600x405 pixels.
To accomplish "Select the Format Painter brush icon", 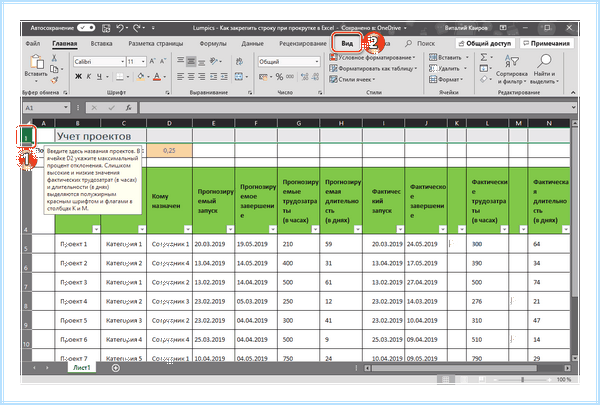I will point(54,80).
